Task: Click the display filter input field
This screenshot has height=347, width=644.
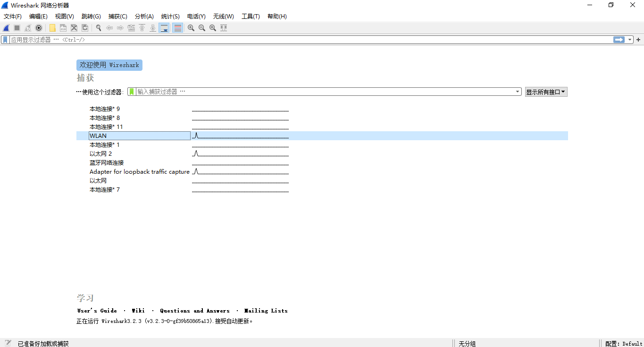Action: [x=307, y=40]
